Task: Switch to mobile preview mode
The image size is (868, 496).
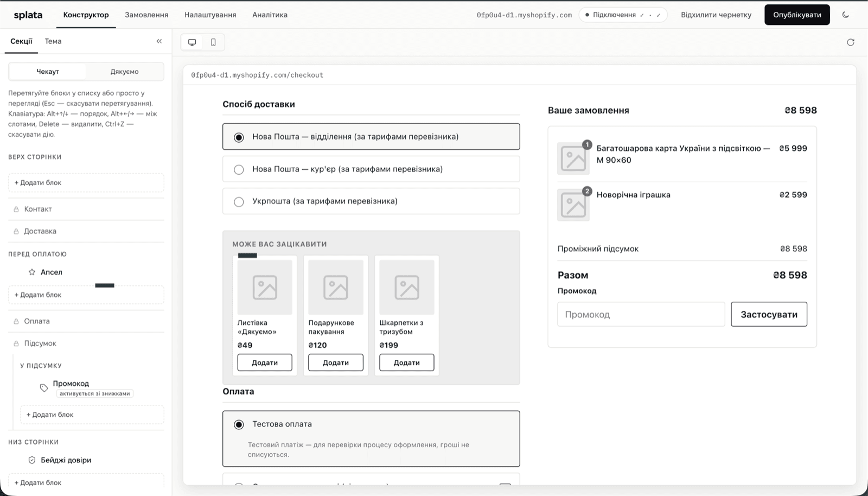Action: coord(213,42)
